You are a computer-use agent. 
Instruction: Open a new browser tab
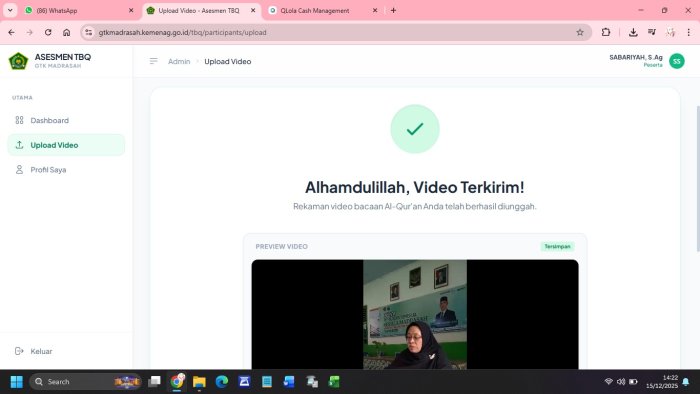click(x=393, y=10)
